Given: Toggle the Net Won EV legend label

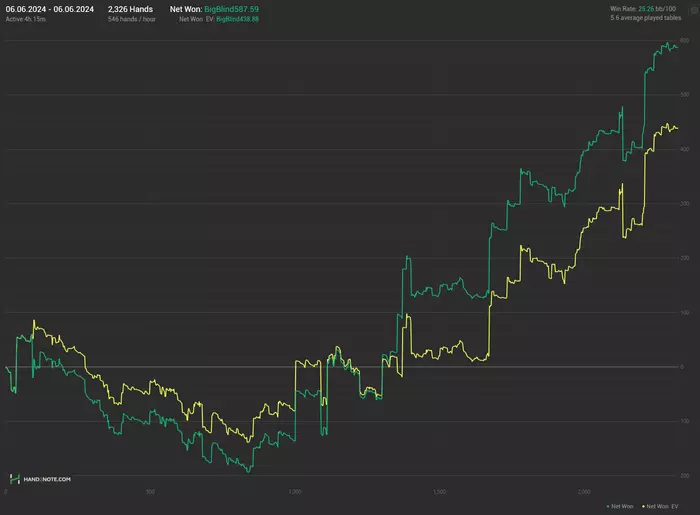Looking at the screenshot, I should click(662, 507).
